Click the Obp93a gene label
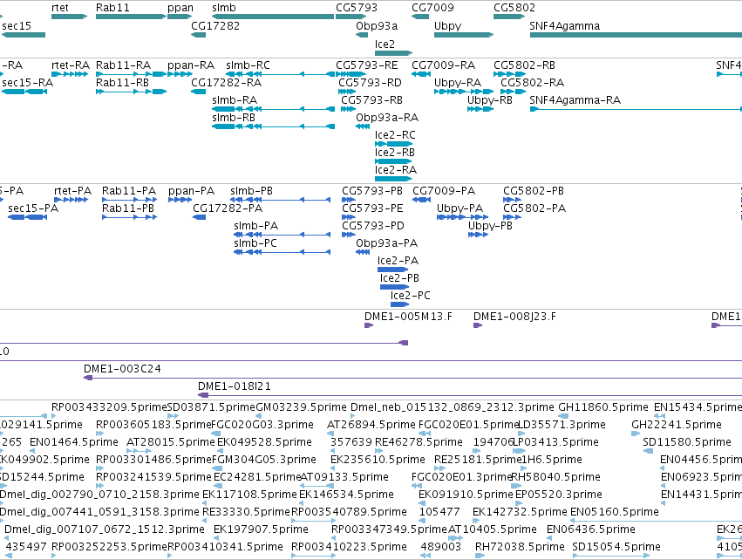Screen dimensions: 742x560 click(377, 25)
